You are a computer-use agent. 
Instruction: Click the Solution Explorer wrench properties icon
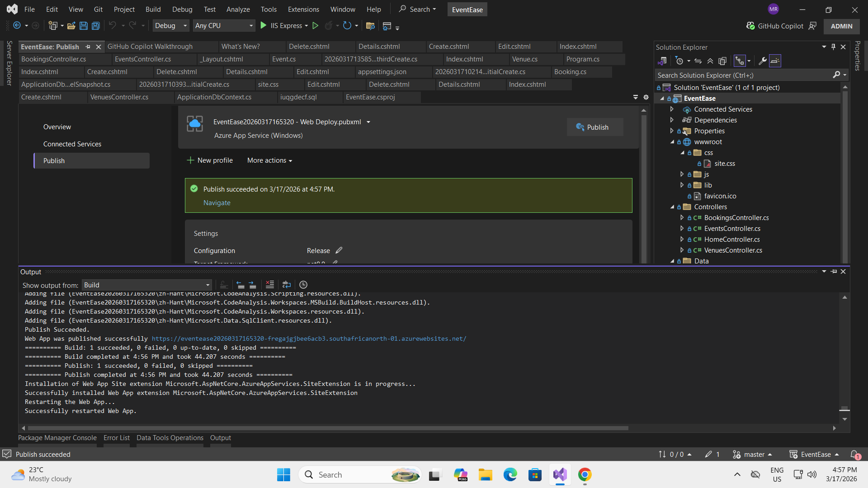[x=762, y=61]
